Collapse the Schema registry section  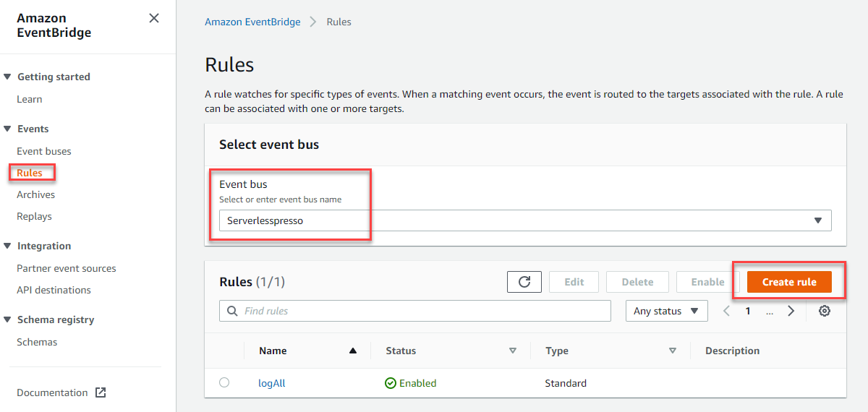point(7,319)
